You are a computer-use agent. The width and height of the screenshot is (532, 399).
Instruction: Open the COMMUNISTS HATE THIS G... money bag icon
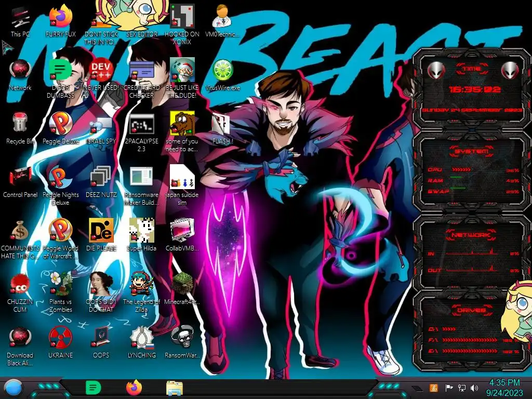[x=20, y=239]
